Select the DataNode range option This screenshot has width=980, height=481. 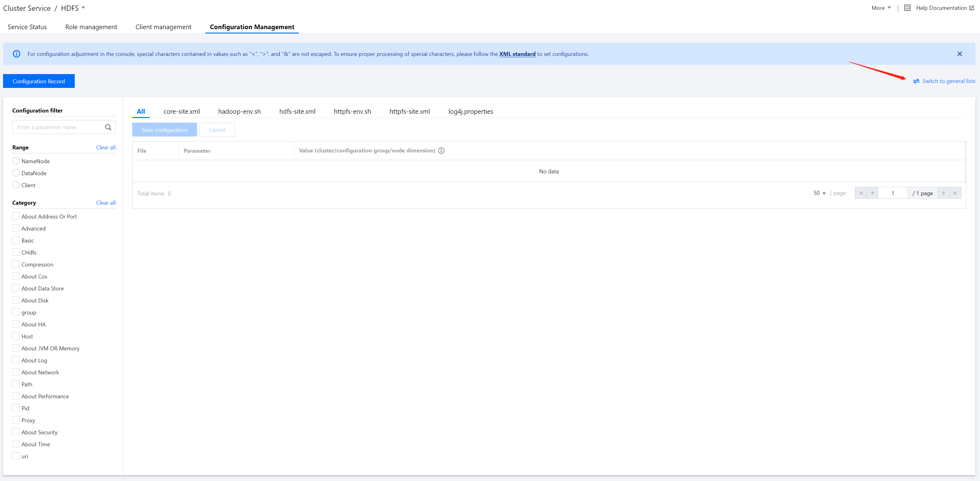point(16,173)
